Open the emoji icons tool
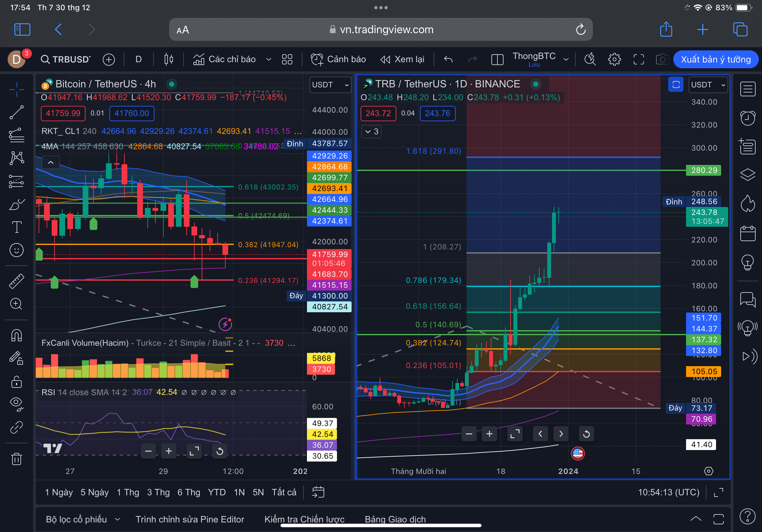 click(17, 250)
